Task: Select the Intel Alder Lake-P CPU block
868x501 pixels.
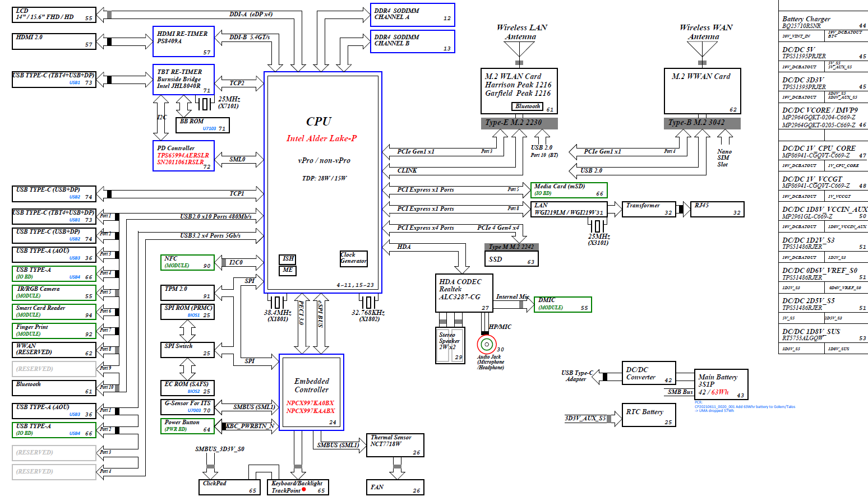Action: 323,182
